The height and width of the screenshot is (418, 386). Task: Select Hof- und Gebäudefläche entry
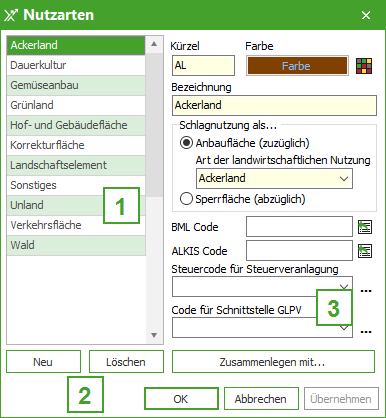click(x=76, y=125)
